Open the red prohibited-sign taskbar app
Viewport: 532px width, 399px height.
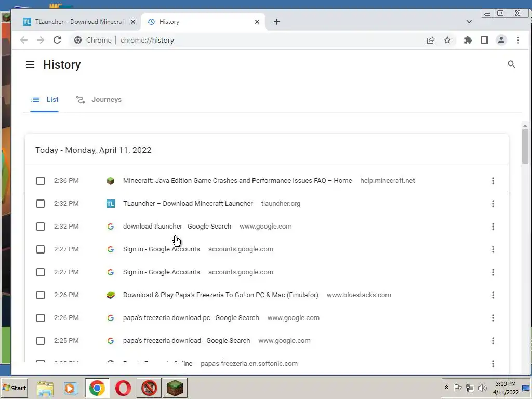click(149, 388)
